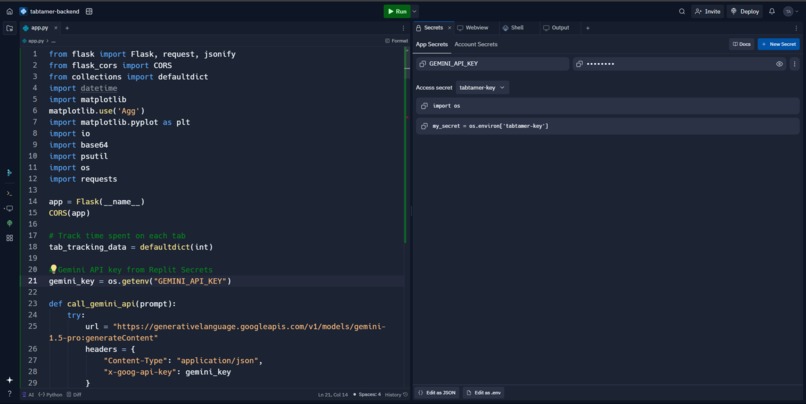Open the pane layout grid icon beside tabtamer-backend

pyautogui.click(x=89, y=11)
